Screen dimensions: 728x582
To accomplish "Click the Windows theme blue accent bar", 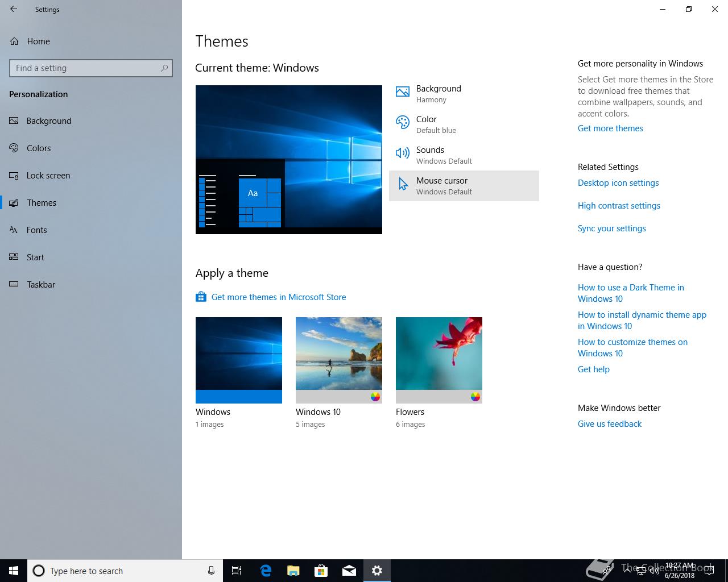I will (x=239, y=397).
